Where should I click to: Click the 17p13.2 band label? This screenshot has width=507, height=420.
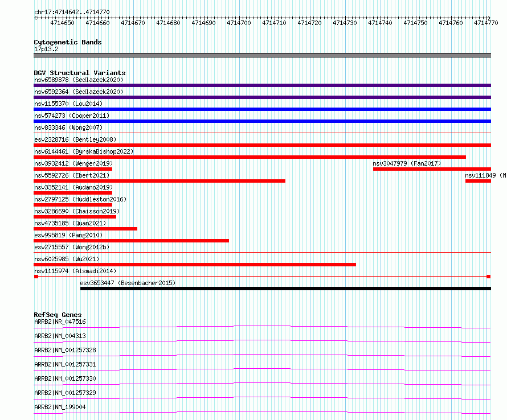[46, 49]
